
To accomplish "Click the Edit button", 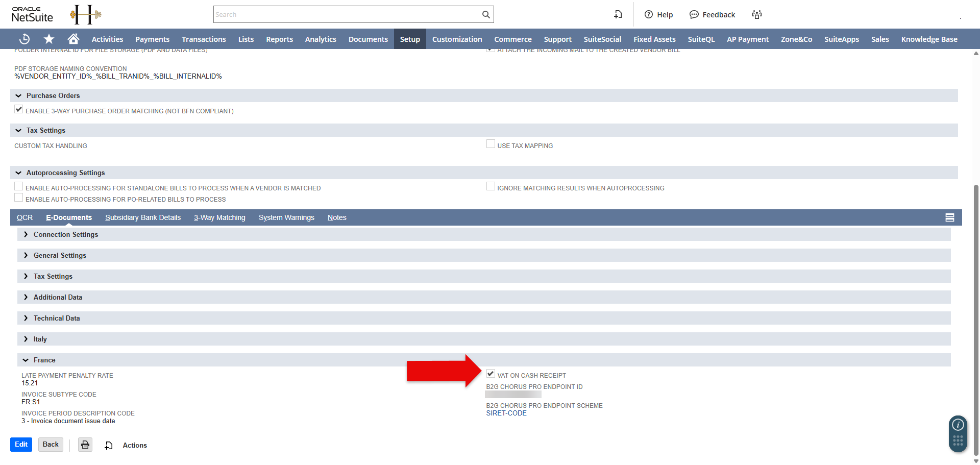I will pyautogui.click(x=21, y=445).
